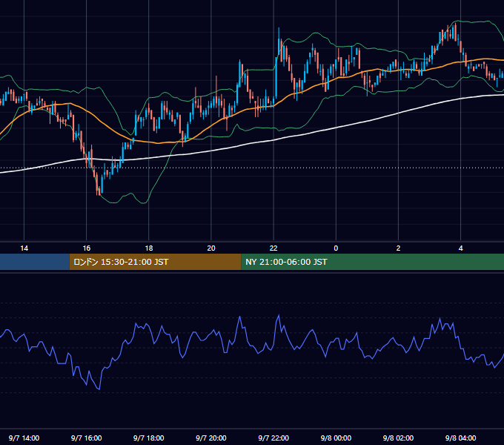Click the 2 hour axis label
Image resolution: width=504 pixels, height=445 pixels.
click(x=398, y=248)
